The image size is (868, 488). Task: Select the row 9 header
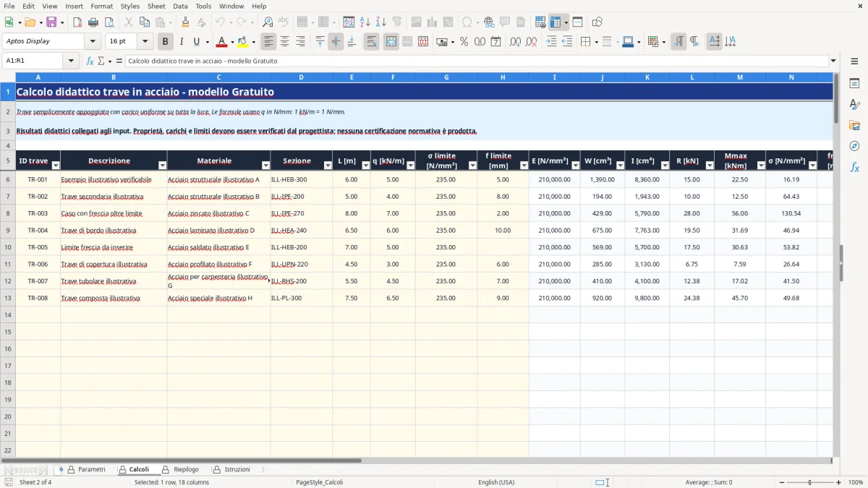(x=8, y=230)
